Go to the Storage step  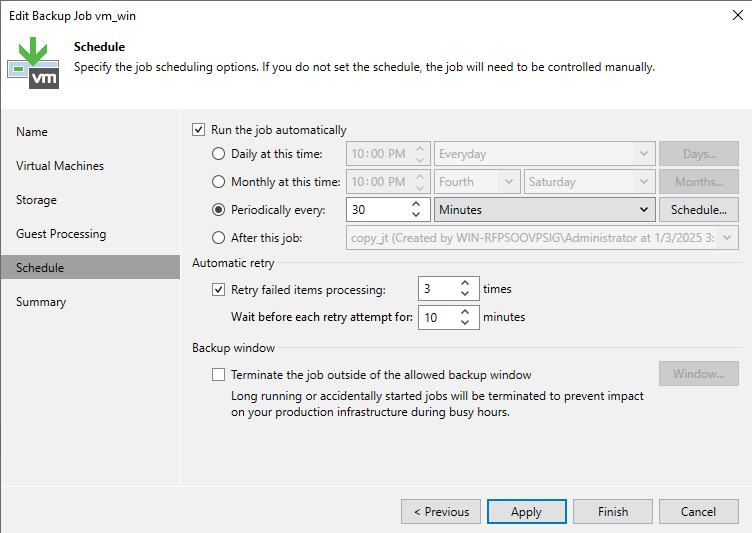(36, 200)
